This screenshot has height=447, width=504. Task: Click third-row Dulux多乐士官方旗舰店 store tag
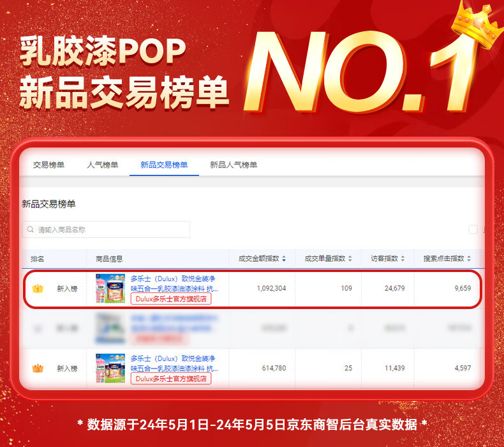(171, 379)
